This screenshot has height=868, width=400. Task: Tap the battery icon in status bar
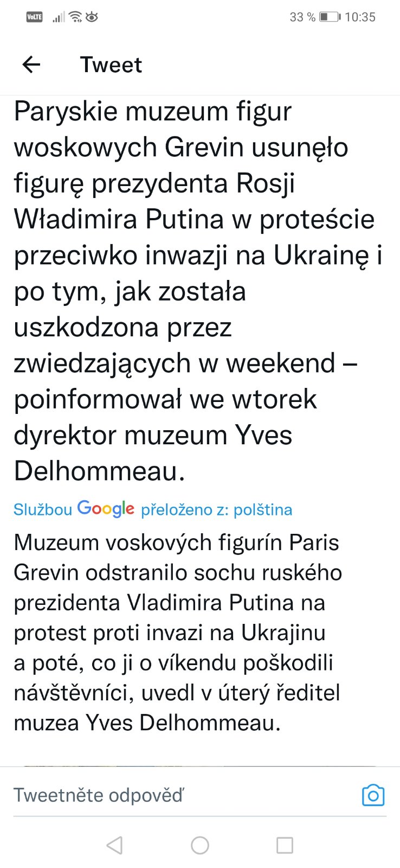click(x=330, y=17)
